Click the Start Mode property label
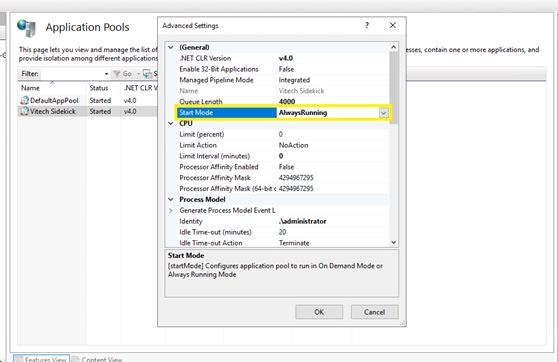Viewport: 558px width, 362px height. (196, 113)
